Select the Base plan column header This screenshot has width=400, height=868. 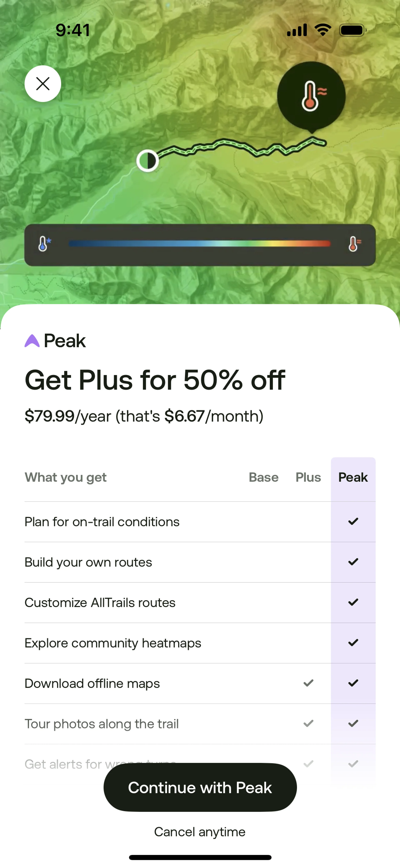click(x=264, y=477)
